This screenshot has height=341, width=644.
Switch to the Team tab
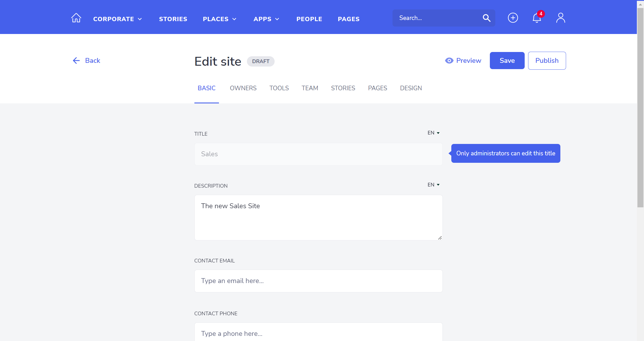coord(310,88)
